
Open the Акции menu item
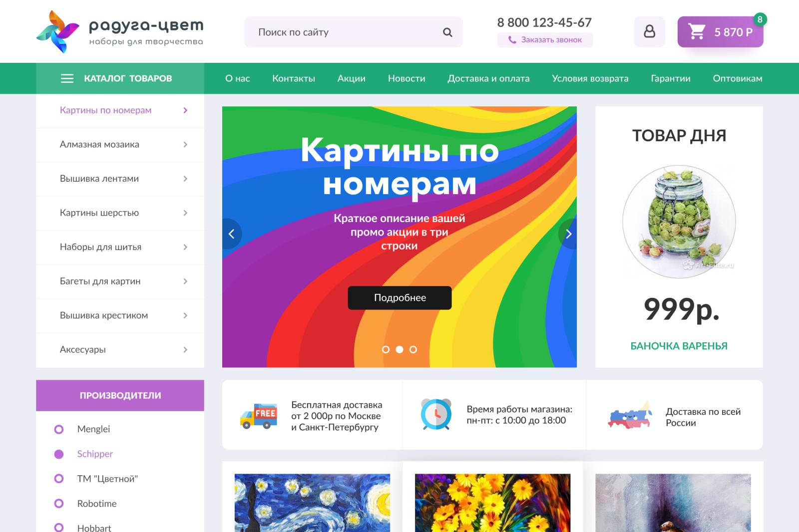[x=351, y=78]
